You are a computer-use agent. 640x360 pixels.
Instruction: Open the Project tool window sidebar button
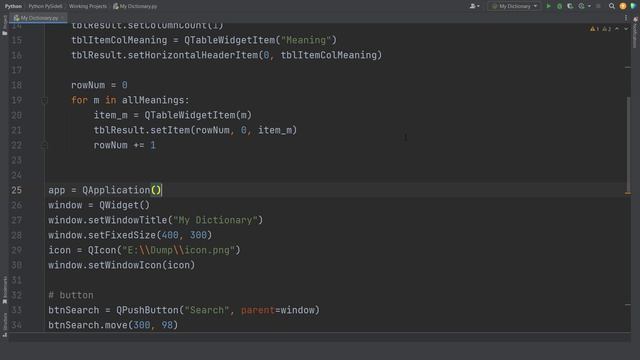4,25
